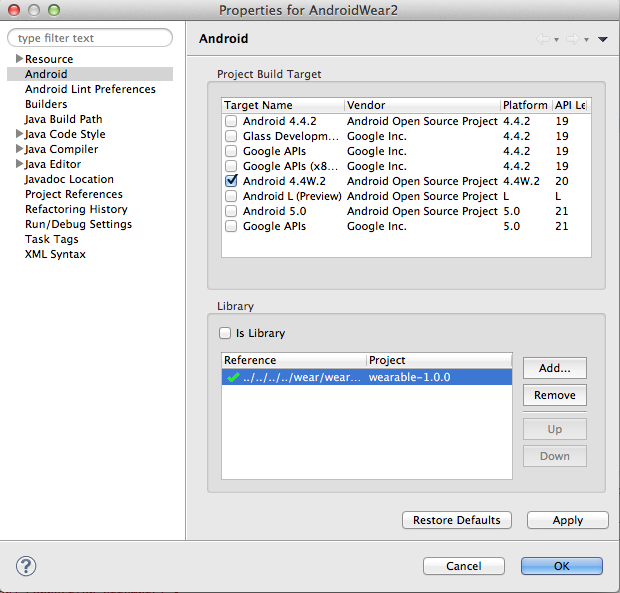Image resolution: width=620 pixels, height=593 pixels.
Task: Select the wearable-1.0.0 project cell
Action: tap(410, 377)
